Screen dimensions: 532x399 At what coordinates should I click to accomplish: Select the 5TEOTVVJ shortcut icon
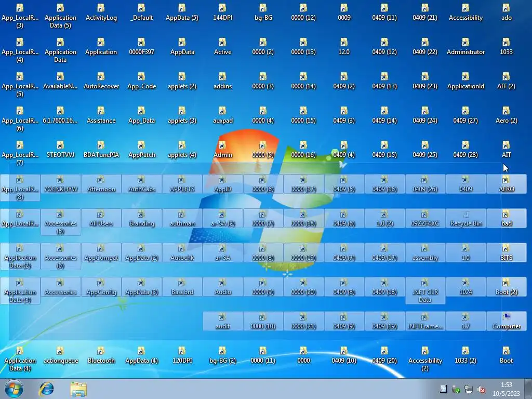60,150
